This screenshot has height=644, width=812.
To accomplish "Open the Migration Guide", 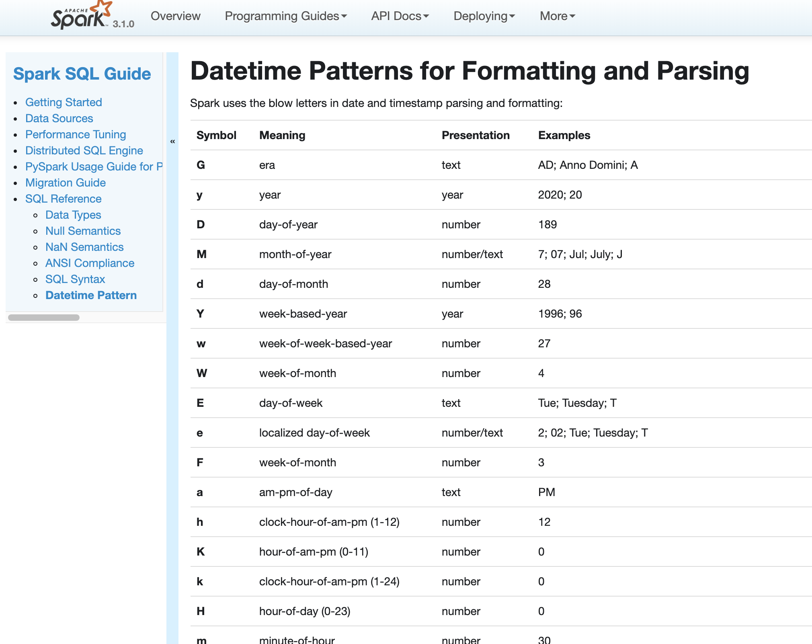I will pyautogui.click(x=66, y=183).
